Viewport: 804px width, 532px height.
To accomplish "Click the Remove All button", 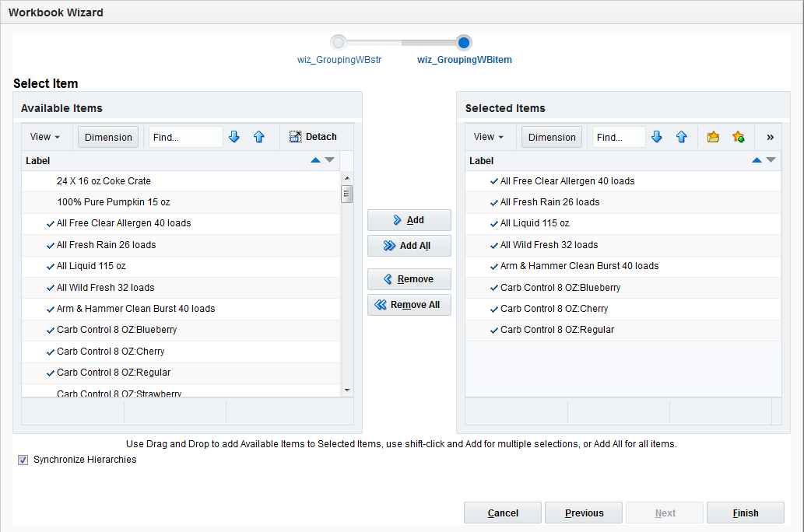I will [409, 304].
